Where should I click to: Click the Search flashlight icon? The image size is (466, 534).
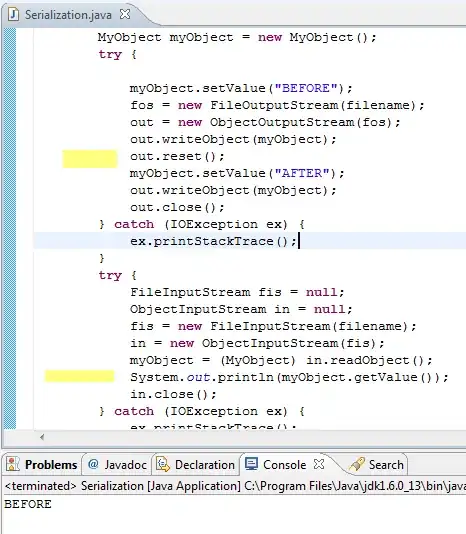point(357,464)
